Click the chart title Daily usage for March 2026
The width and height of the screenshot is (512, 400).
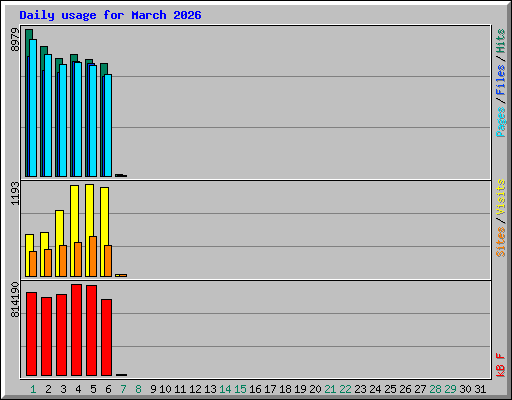point(110,15)
